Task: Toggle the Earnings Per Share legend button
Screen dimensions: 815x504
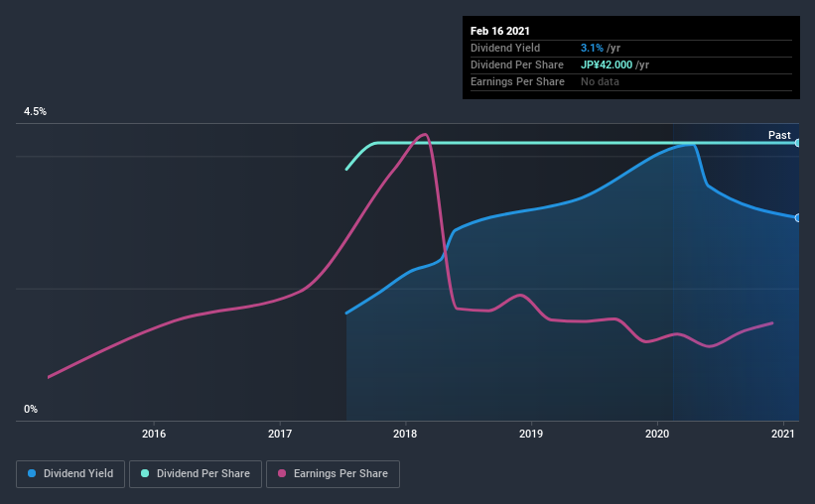Action: [333, 474]
